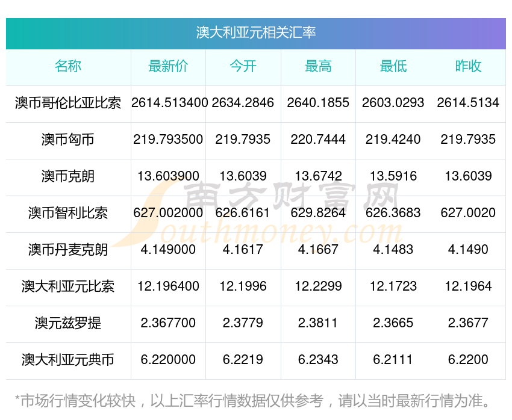Click previous close 6.2200
Viewport: 512px width, 420px height.
click(x=468, y=360)
